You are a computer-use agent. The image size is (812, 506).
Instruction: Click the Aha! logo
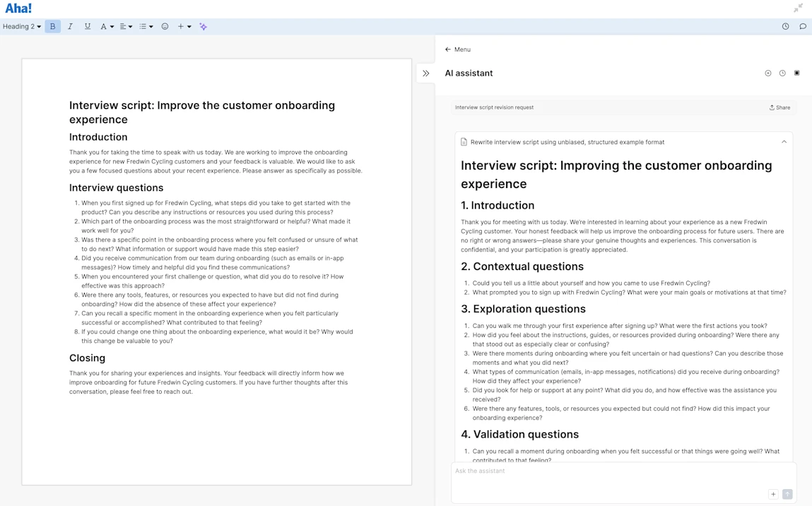coord(18,8)
